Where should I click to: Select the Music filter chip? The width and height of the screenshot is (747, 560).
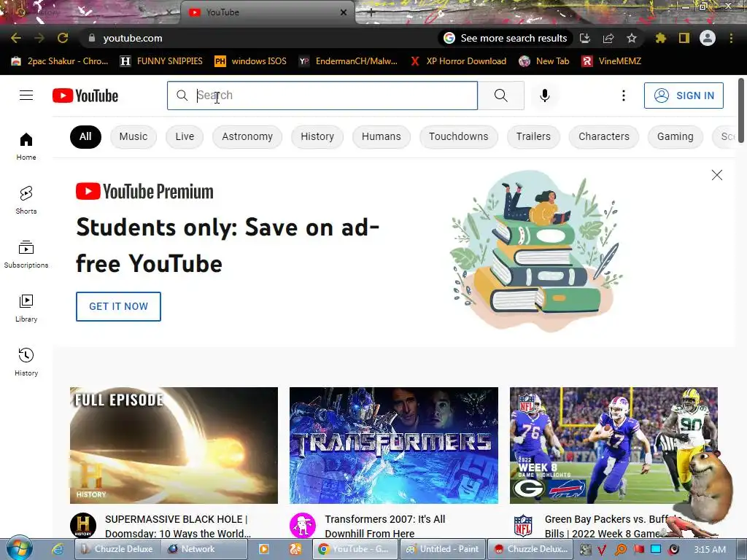tap(133, 136)
